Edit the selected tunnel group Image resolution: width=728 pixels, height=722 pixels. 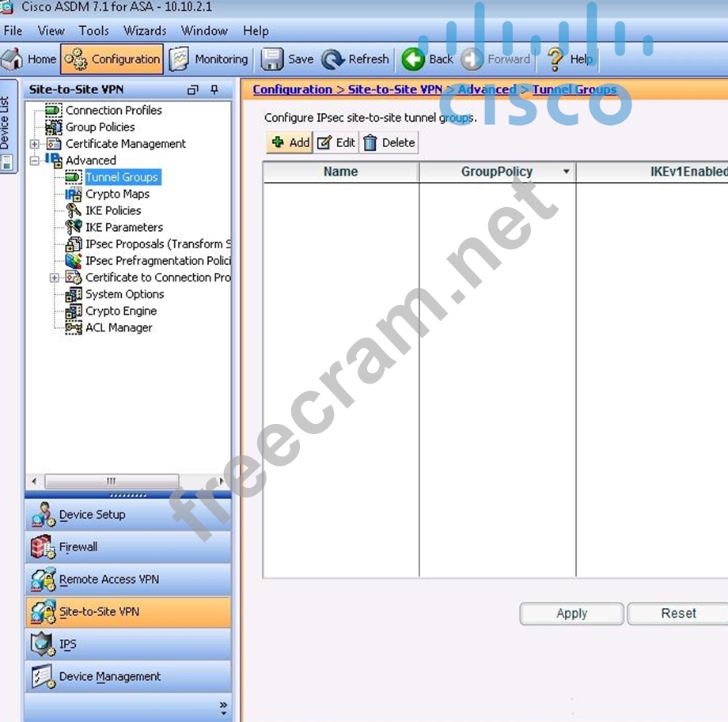(x=336, y=142)
